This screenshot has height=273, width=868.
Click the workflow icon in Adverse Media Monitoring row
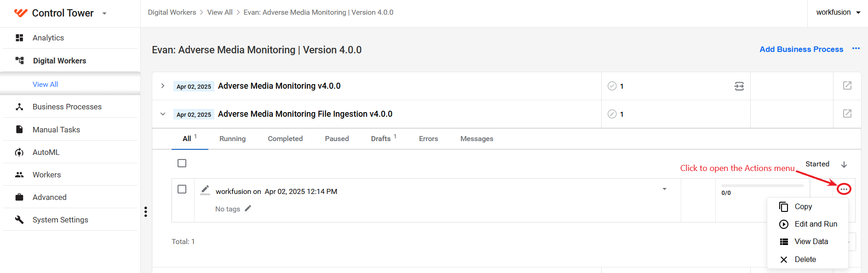click(739, 86)
